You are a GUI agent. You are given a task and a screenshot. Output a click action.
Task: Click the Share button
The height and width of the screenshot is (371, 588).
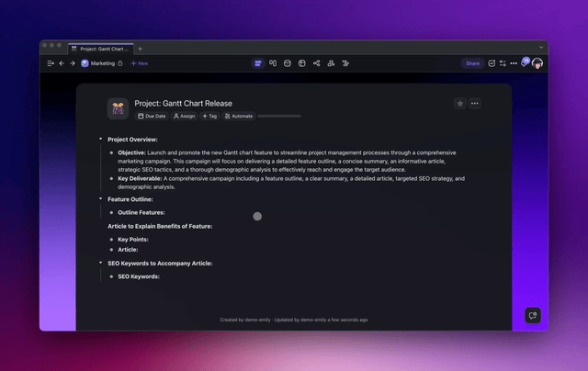point(472,63)
